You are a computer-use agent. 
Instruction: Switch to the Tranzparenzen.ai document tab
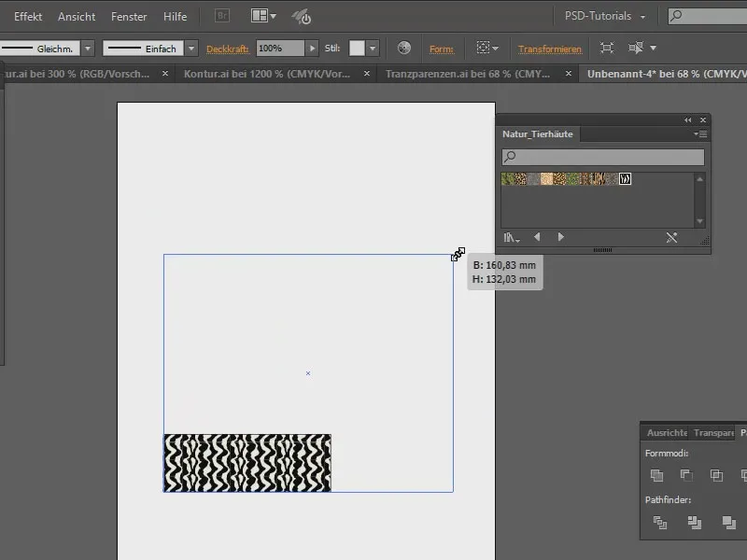[x=468, y=74]
